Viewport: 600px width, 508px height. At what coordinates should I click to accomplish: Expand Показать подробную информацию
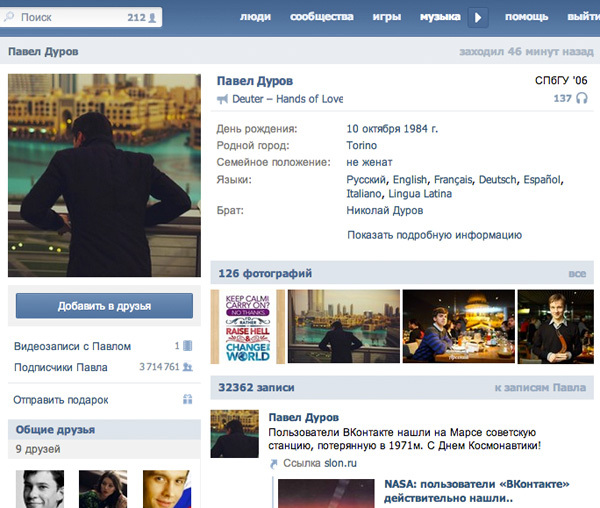point(434,235)
